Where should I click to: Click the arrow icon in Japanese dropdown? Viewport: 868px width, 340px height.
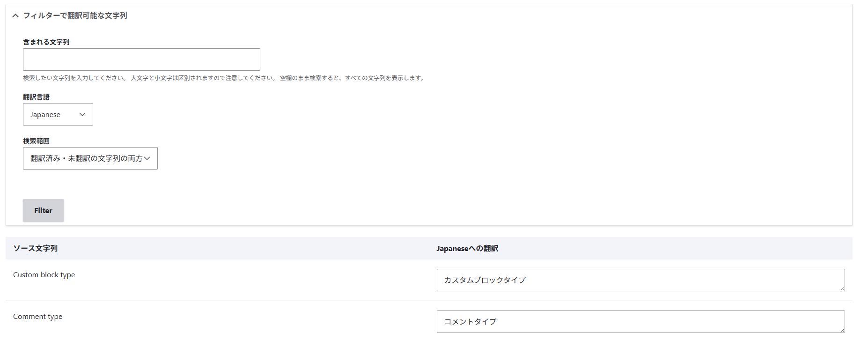[82, 114]
